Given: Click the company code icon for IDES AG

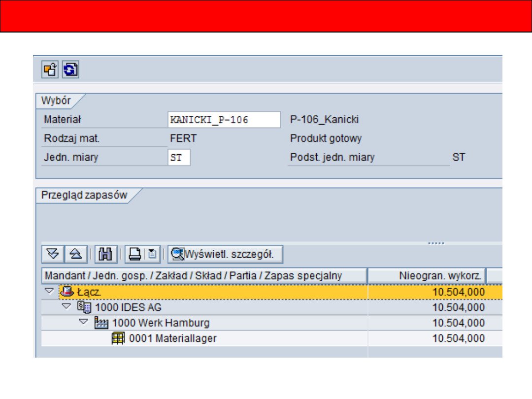Looking at the screenshot, I should pyautogui.click(x=84, y=307).
